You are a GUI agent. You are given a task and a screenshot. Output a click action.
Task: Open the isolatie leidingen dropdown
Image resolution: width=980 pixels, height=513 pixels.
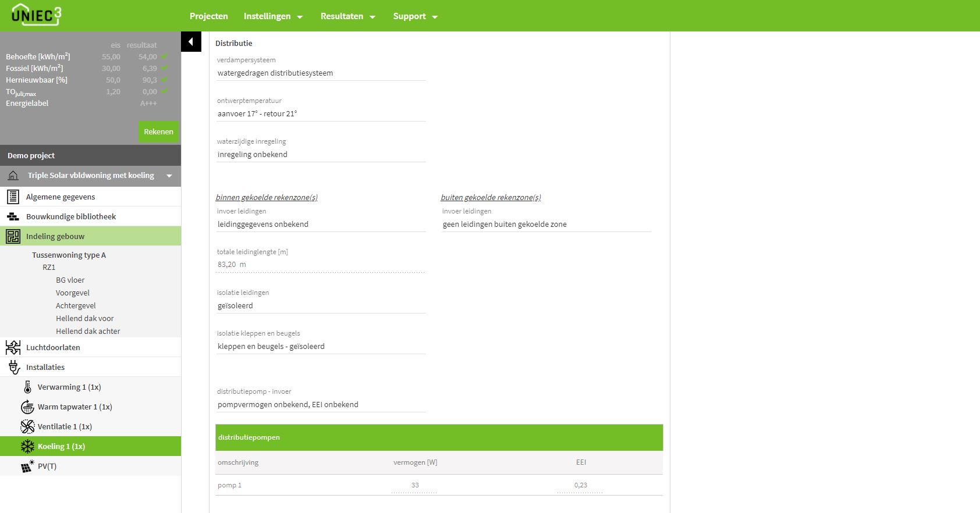tap(320, 306)
